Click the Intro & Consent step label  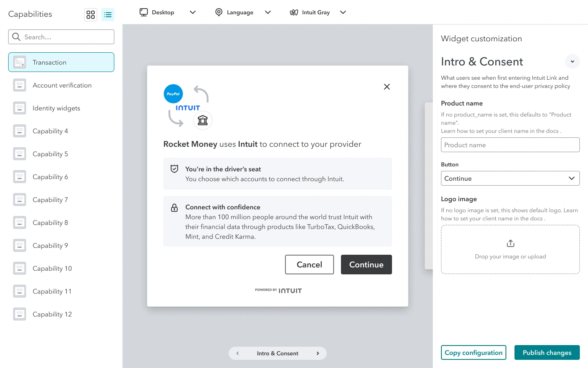[278, 353]
